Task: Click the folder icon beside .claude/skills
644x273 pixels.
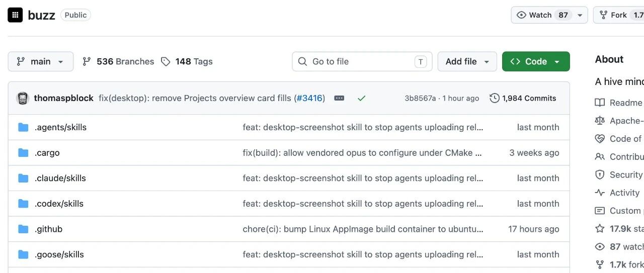Action: click(23, 178)
